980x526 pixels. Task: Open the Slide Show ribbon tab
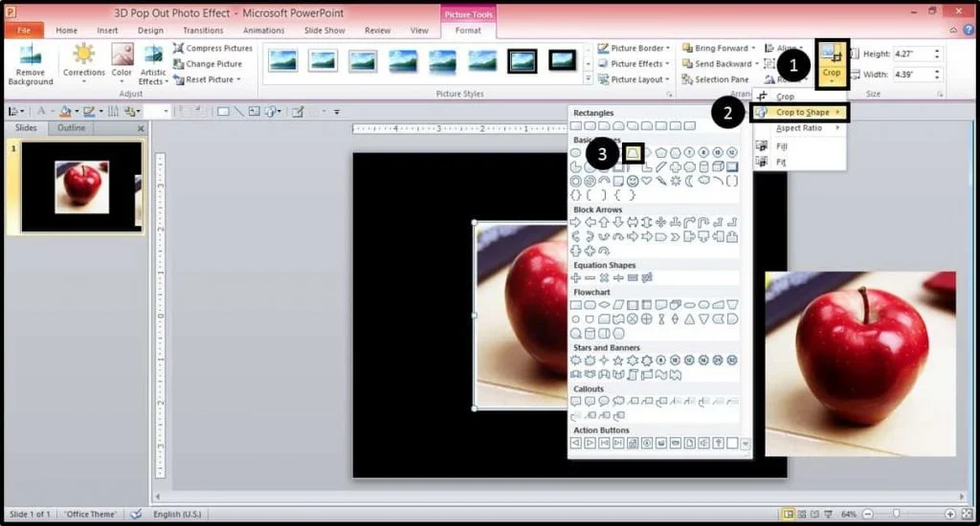coord(324,30)
